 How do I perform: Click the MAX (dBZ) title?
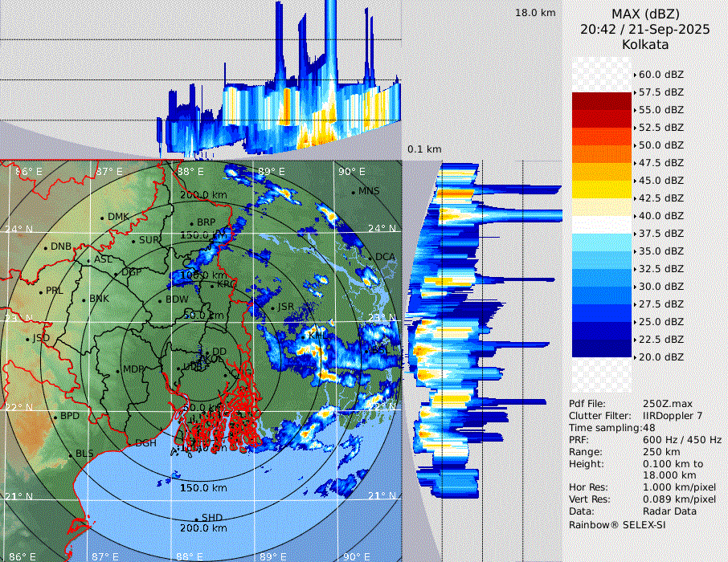(644, 14)
